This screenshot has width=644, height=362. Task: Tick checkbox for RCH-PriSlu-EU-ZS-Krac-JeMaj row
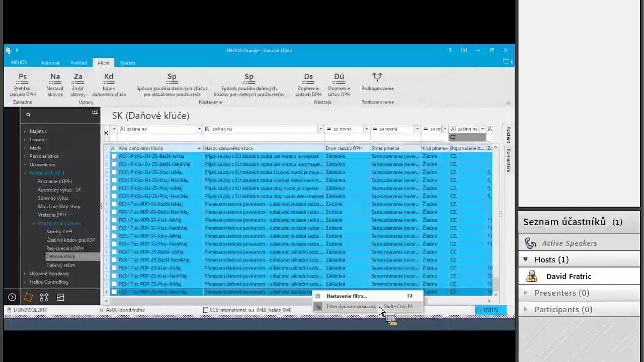tap(114, 172)
